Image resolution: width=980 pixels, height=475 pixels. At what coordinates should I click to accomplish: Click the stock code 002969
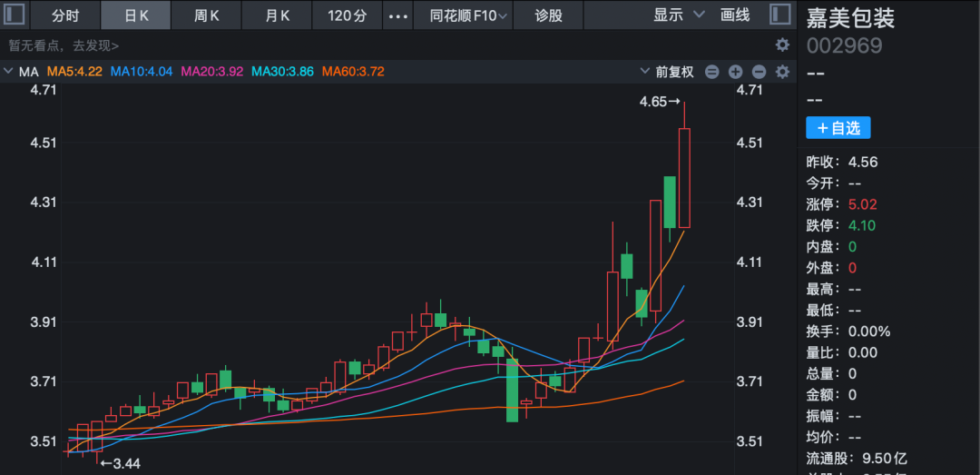pyautogui.click(x=845, y=45)
